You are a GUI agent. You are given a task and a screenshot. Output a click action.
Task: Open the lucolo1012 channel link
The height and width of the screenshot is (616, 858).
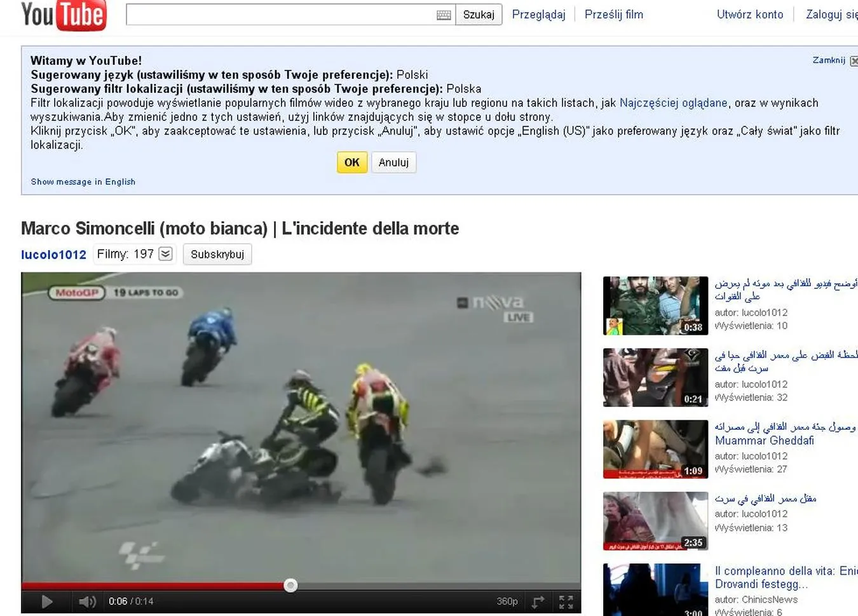pyautogui.click(x=53, y=255)
